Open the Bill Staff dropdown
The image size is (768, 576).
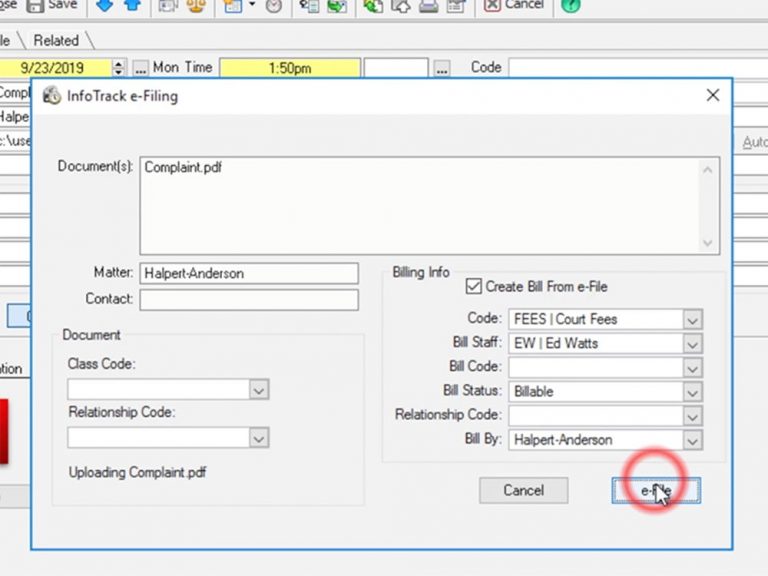[x=692, y=344]
